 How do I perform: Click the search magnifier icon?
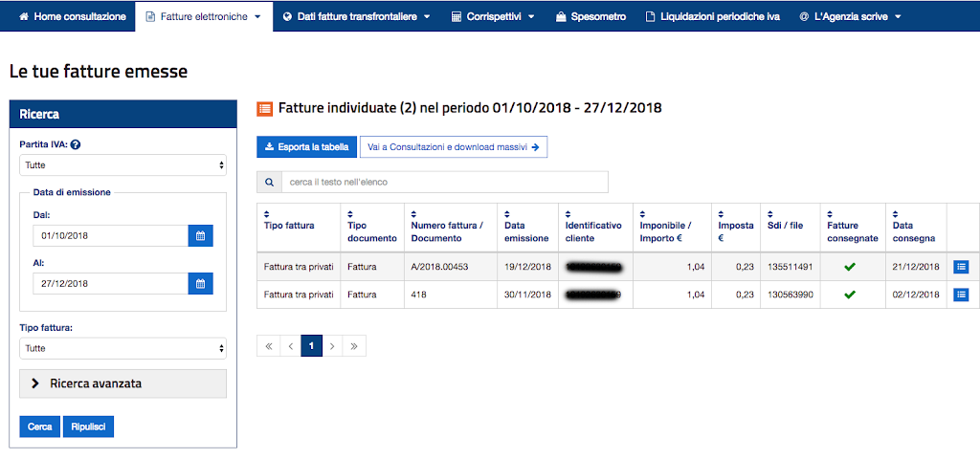[269, 182]
